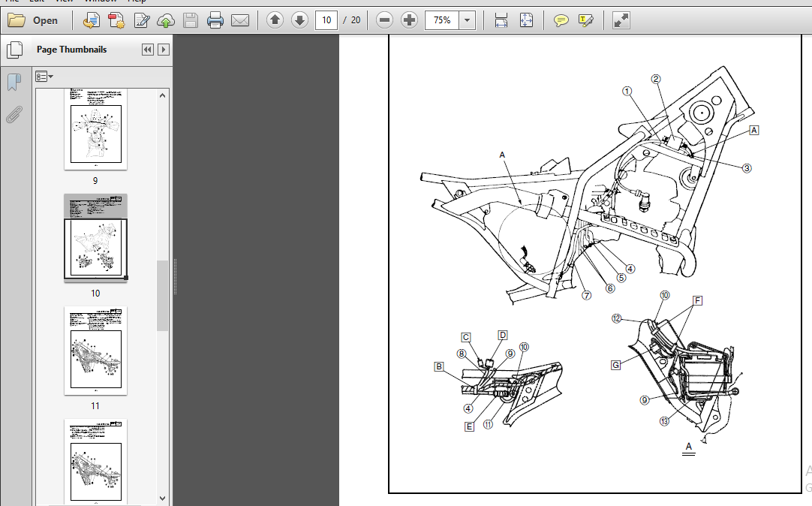Go to next page with down arrow

pos(299,20)
